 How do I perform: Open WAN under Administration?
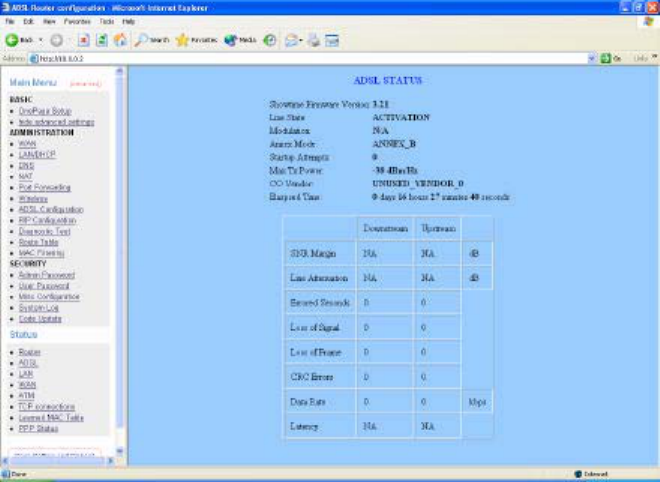(x=27, y=144)
